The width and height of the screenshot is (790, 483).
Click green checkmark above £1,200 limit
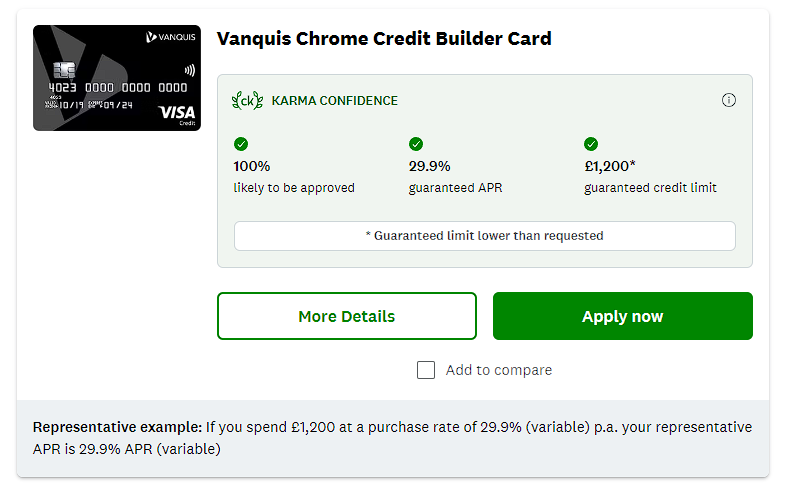point(591,144)
